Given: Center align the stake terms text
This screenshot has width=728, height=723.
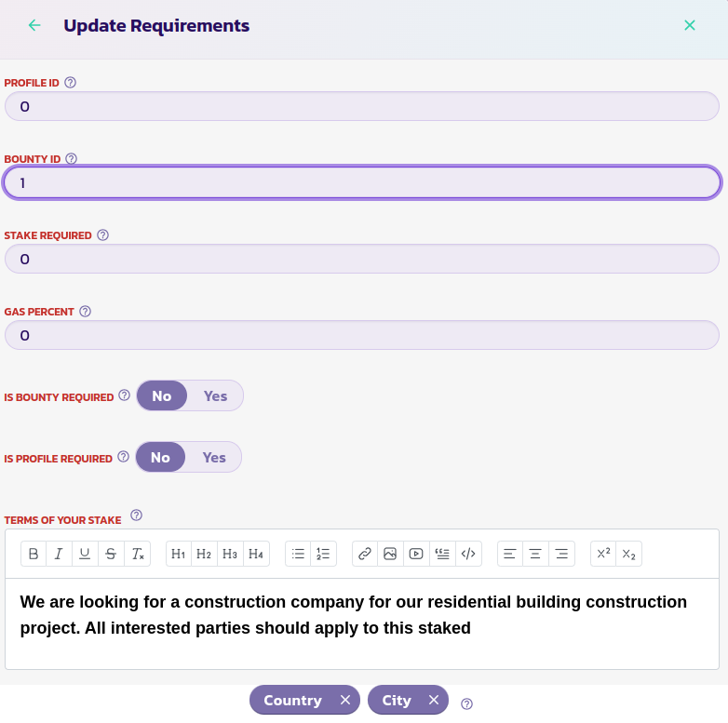Looking at the screenshot, I should [535, 554].
